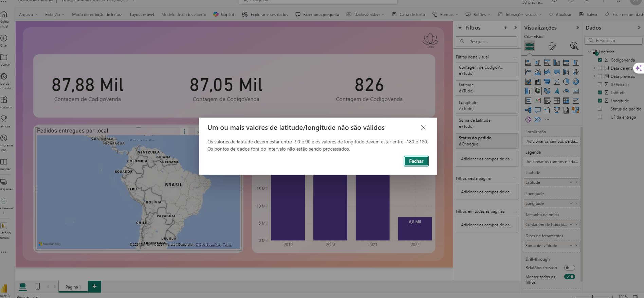
Task: Open the Exibição menu
Action: click(55, 15)
